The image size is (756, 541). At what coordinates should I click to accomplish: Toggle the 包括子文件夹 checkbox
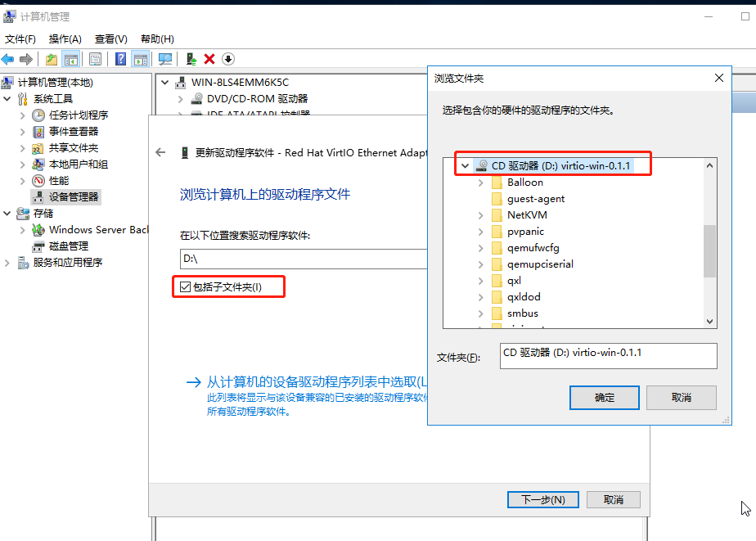point(185,287)
